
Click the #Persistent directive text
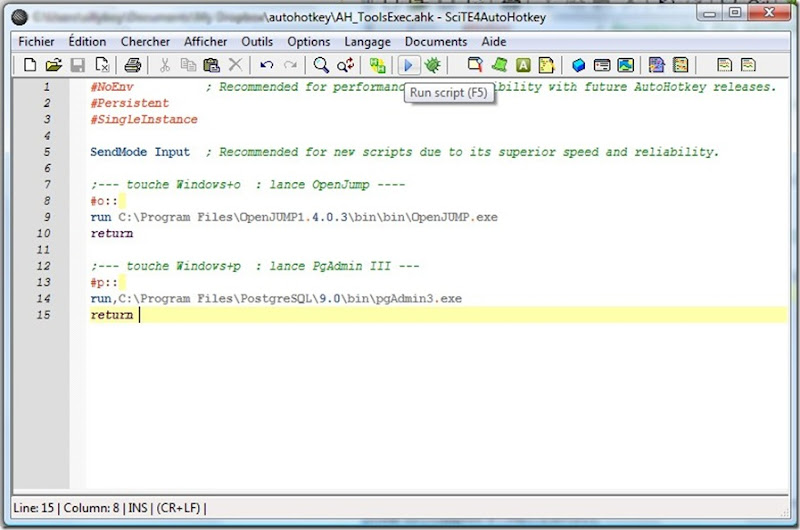pyautogui.click(x=130, y=103)
